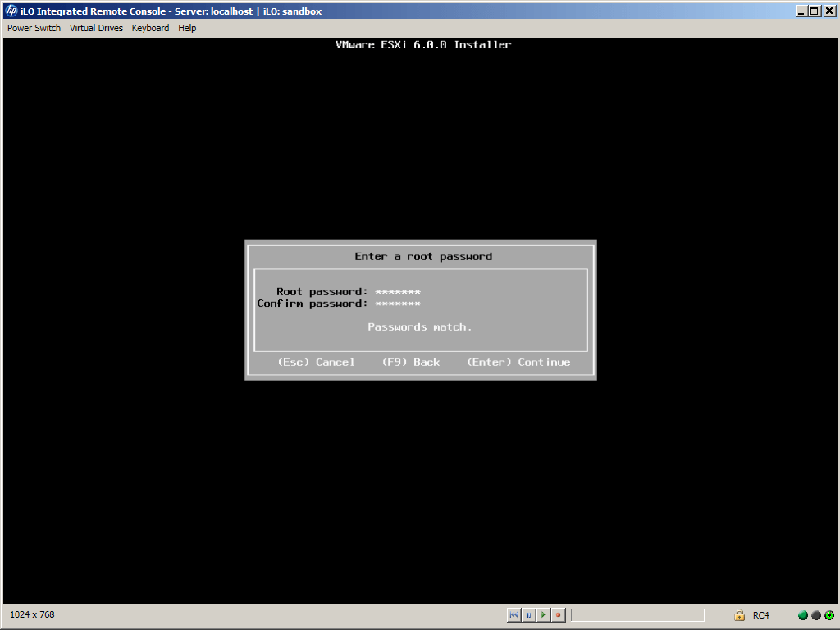Click the padlock encryption icon
The width and height of the screenshot is (840, 630).
739,615
